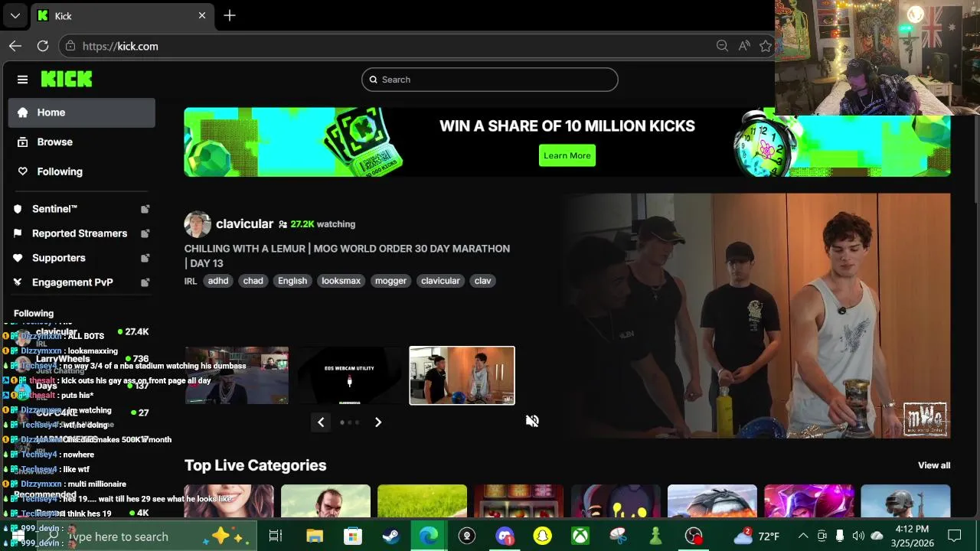Open Task View on the taskbar
This screenshot has height=551, width=980.
point(276,536)
